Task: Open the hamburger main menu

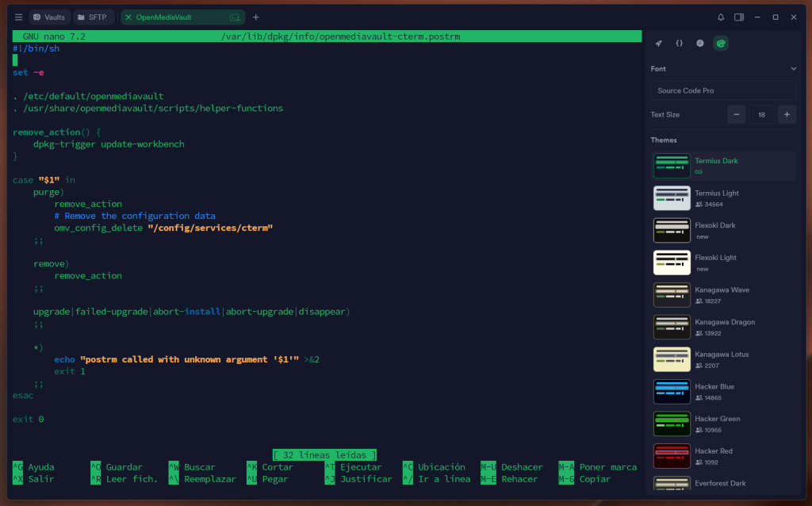Action: (18, 17)
